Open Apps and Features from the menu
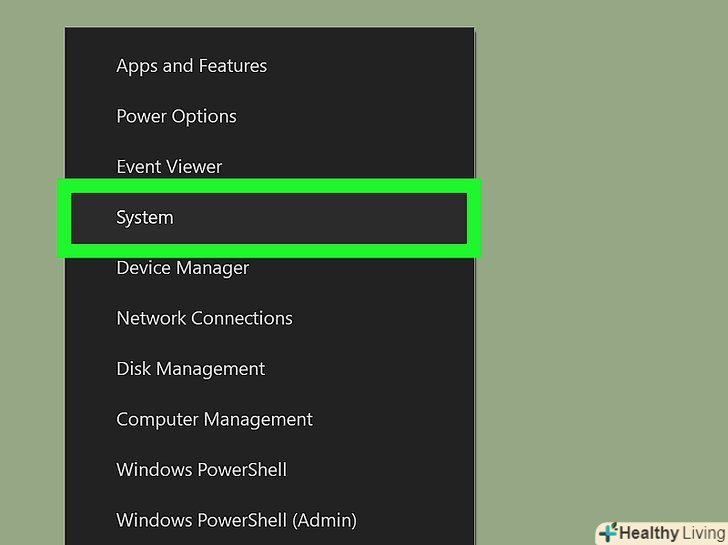The height and width of the screenshot is (545, 728). coord(191,66)
